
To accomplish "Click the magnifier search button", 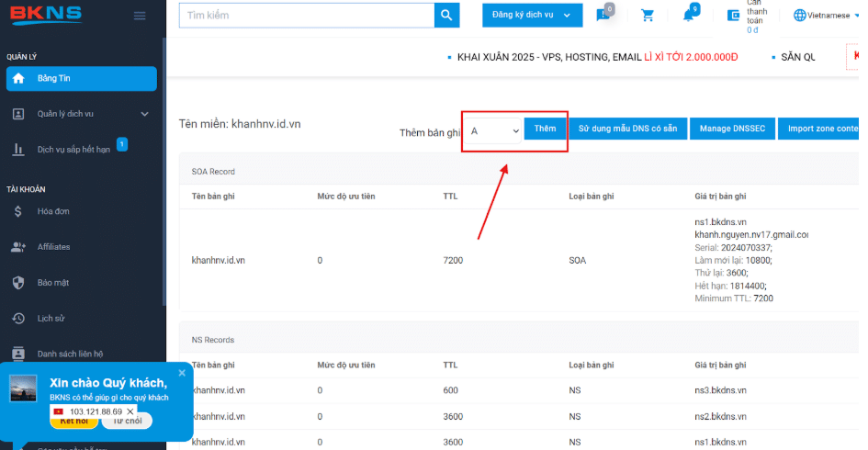I will [x=446, y=15].
